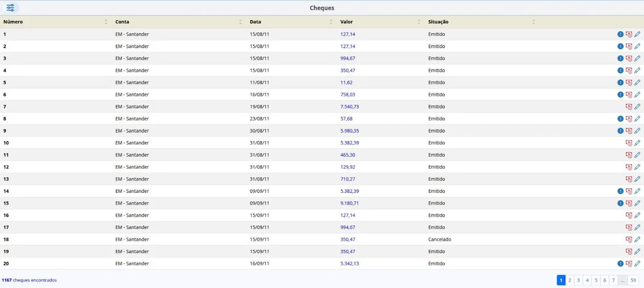
Task: Click the red money icon for cheque 7
Action: tap(629, 107)
